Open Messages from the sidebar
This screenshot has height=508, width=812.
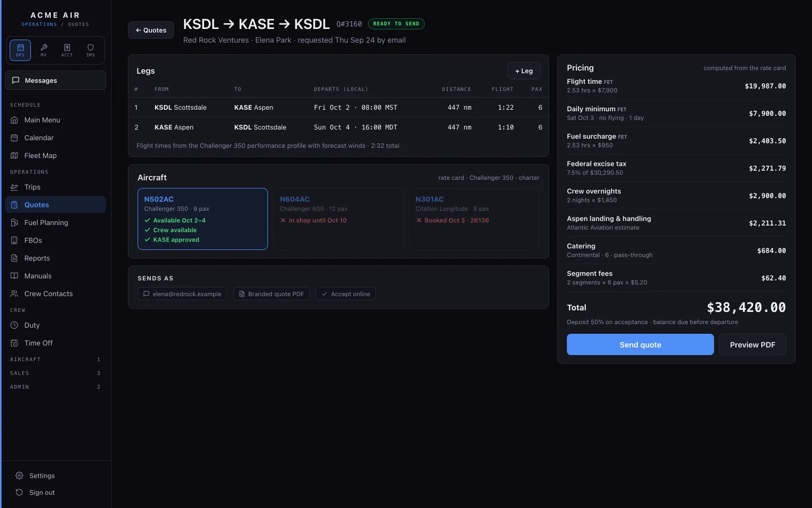coord(56,80)
